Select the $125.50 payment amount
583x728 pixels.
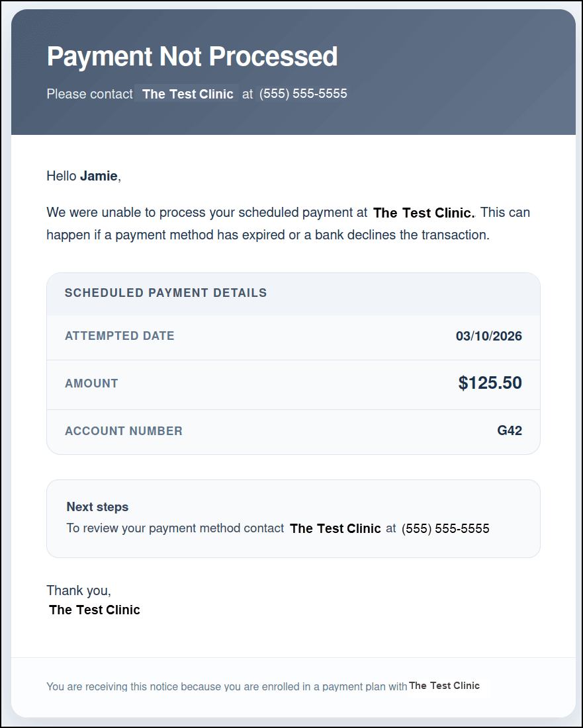[x=490, y=383]
